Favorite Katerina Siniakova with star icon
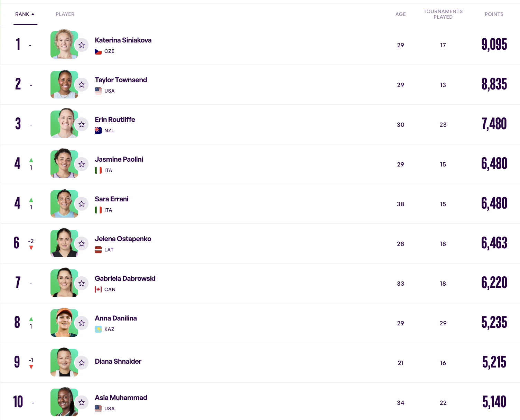 click(x=82, y=45)
